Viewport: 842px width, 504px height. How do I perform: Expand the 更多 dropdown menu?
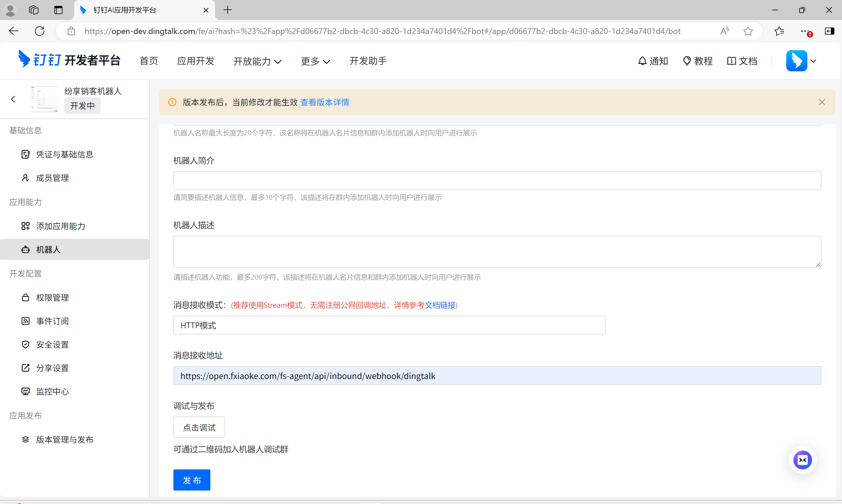click(315, 61)
